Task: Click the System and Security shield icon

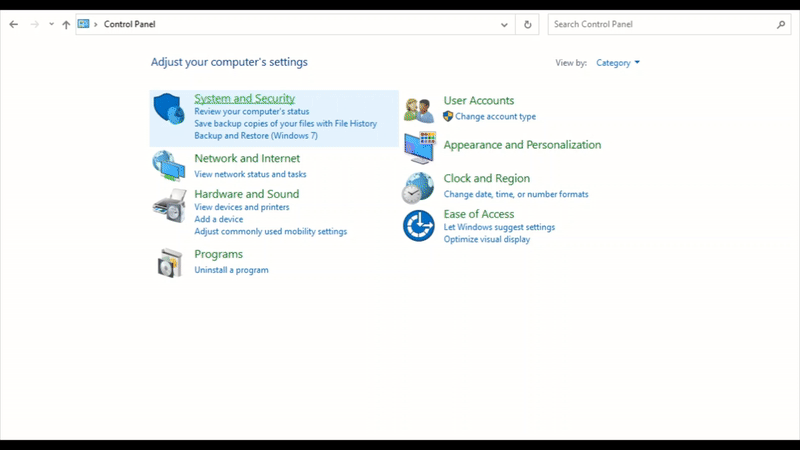Action: [169, 109]
